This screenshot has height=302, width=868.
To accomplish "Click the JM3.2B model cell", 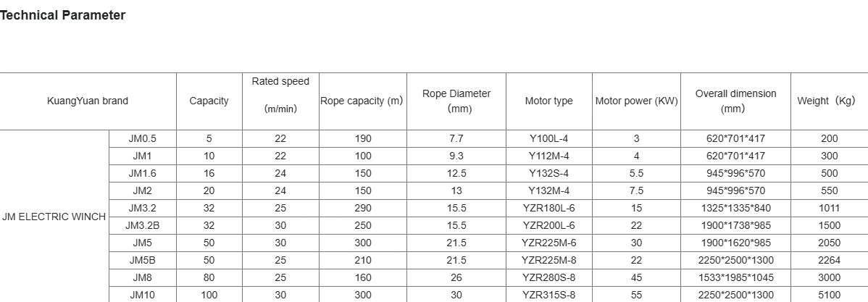I will [x=143, y=225].
